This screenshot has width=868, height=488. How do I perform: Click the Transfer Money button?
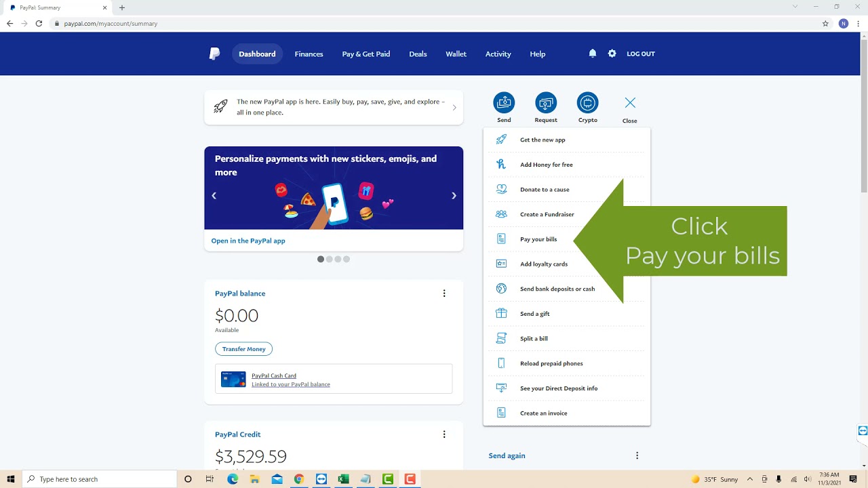tap(243, 348)
